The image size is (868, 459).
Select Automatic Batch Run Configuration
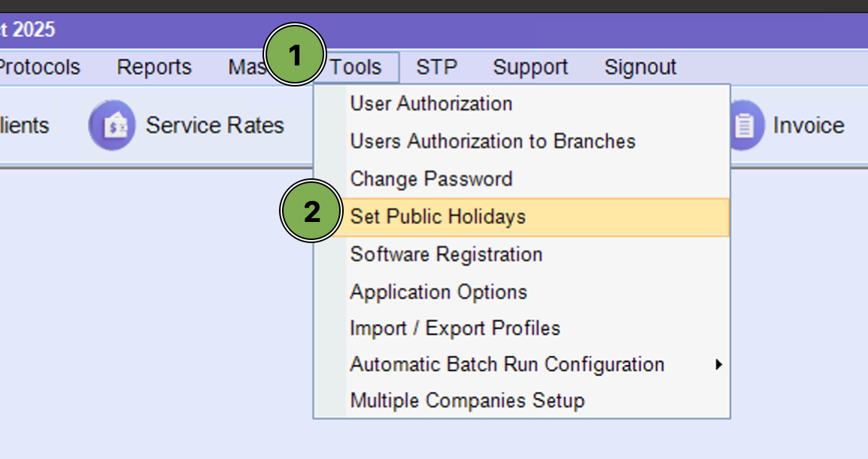(507, 365)
